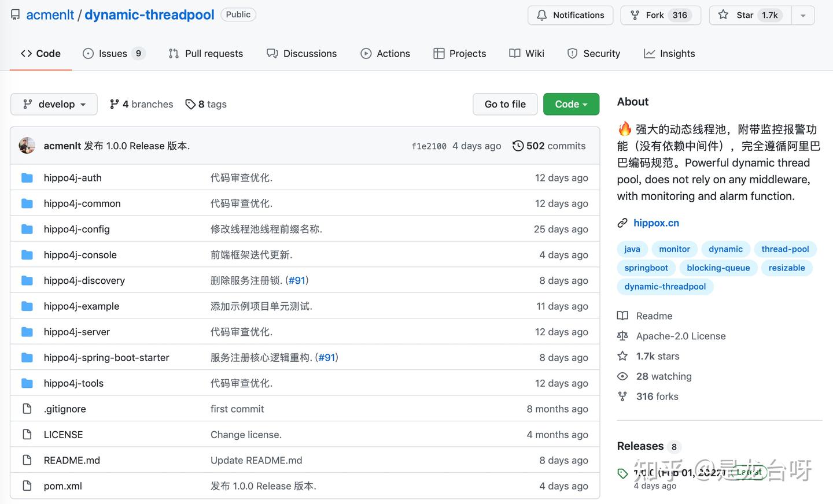The width and height of the screenshot is (833, 504).
Task: Click the Go to file button
Action: [504, 104]
